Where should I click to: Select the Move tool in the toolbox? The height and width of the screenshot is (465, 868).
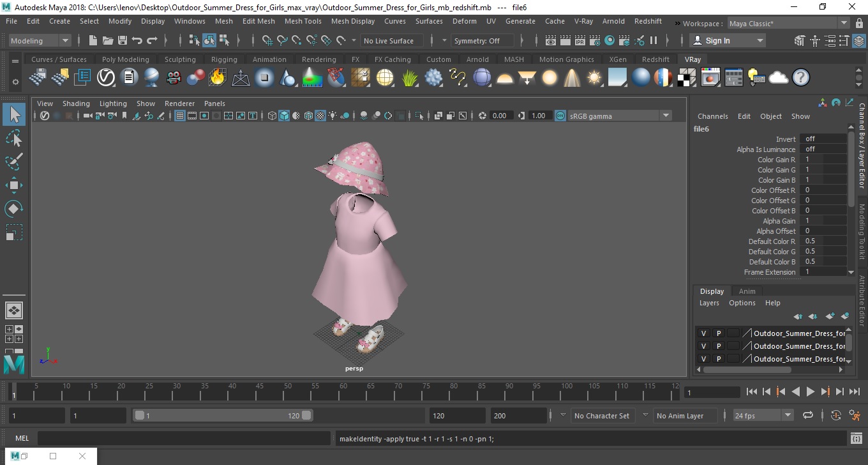(14, 185)
